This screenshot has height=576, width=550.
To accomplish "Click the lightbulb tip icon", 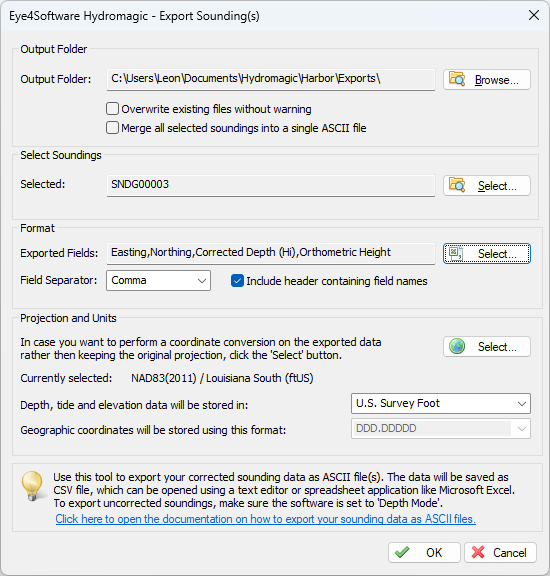I will 32,486.
